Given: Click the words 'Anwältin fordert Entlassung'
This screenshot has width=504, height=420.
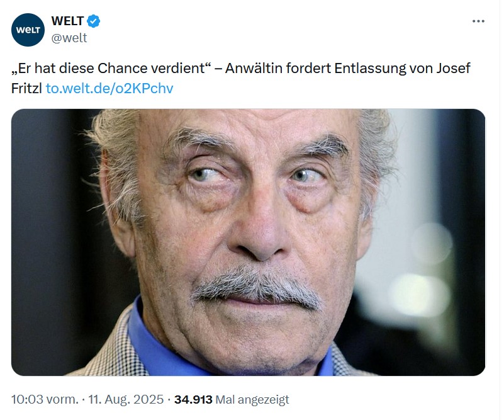Looking at the screenshot, I should tap(316, 68).
